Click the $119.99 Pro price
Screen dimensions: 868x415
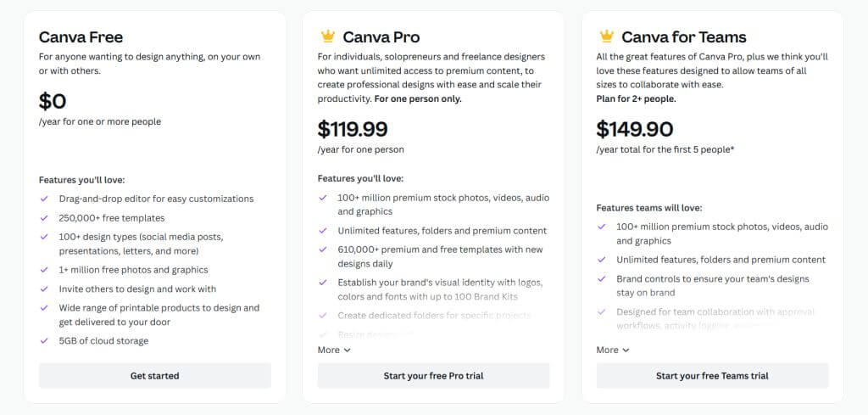pos(353,129)
